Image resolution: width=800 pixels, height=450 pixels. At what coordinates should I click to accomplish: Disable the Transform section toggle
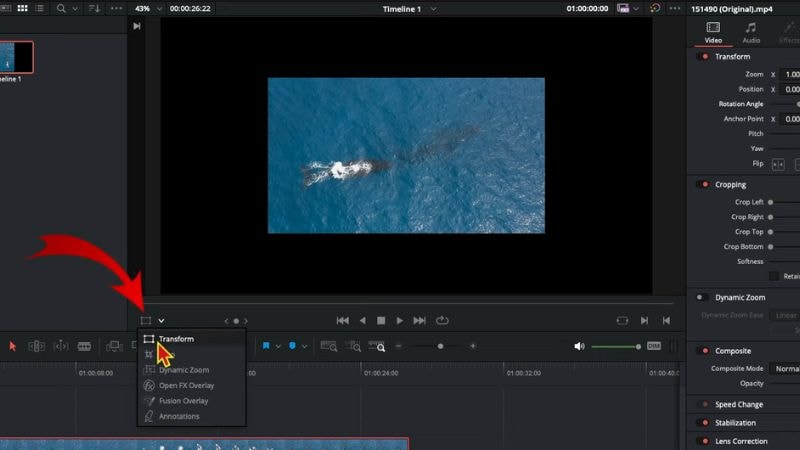(x=703, y=57)
